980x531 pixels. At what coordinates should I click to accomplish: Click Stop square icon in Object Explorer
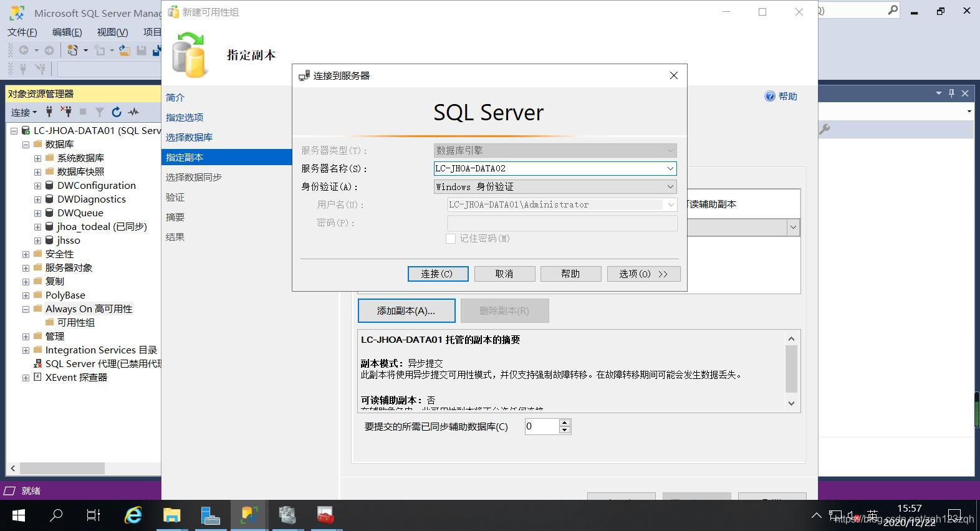pyautogui.click(x=83, y=112)
